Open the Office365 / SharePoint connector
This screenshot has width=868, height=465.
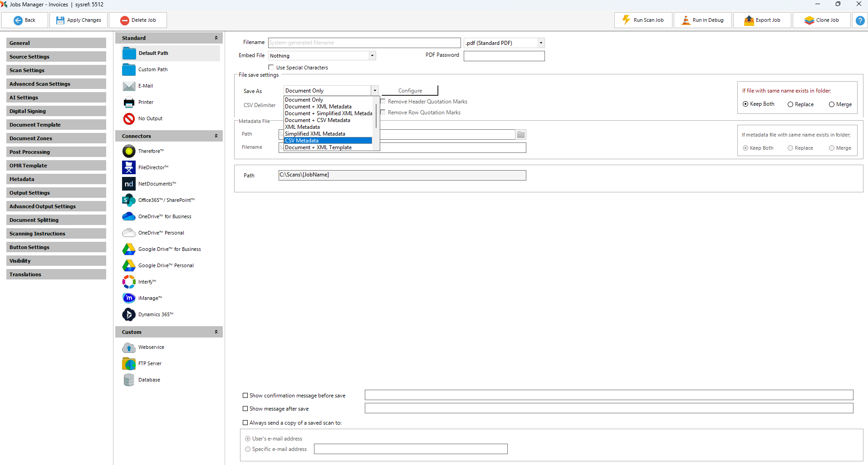[129, 200]
